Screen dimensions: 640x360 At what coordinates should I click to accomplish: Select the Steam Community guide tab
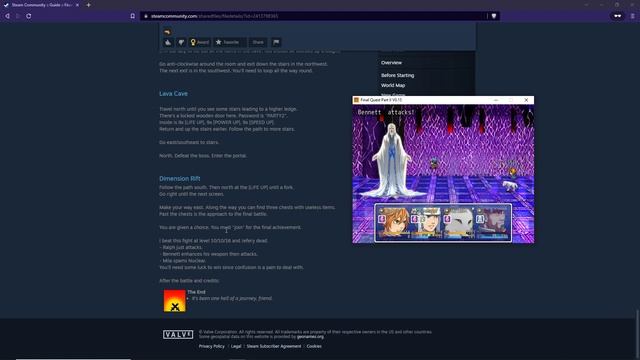click(x=41, y=5)
